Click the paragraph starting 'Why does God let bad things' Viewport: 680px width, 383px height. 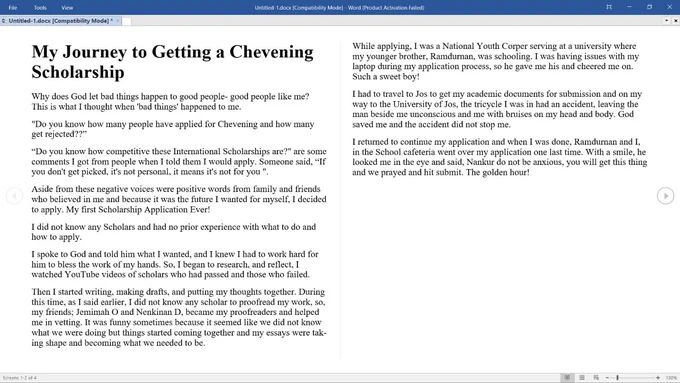(170, 101)
